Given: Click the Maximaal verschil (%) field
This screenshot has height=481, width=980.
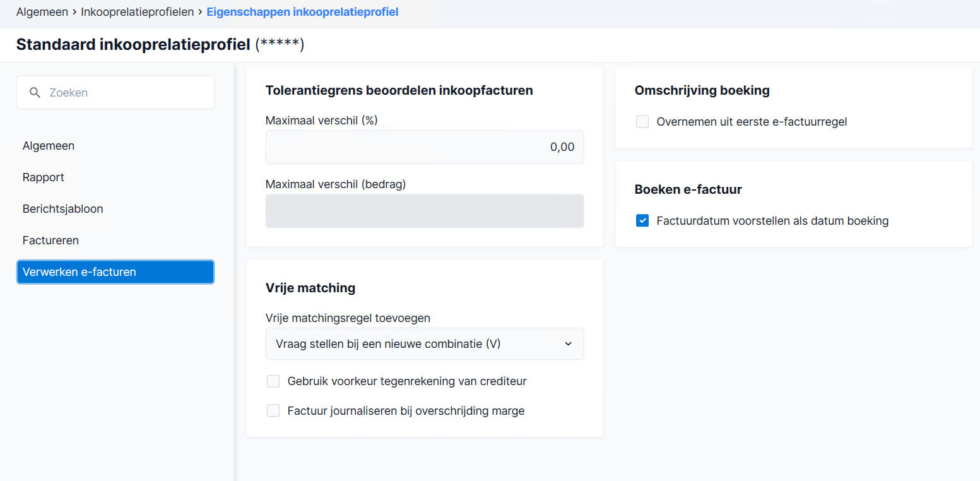Looking at the screenshot, I should coord(425,147).
